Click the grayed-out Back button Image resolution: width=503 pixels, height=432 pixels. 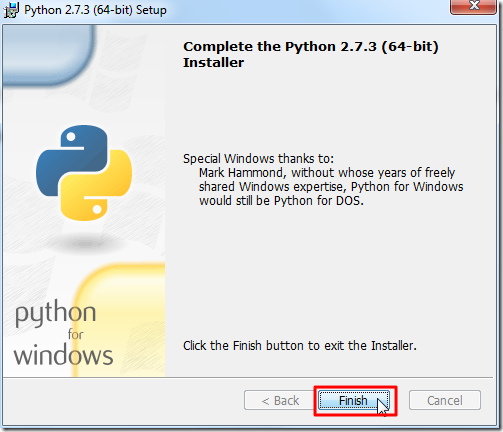[x=279, y=400]
